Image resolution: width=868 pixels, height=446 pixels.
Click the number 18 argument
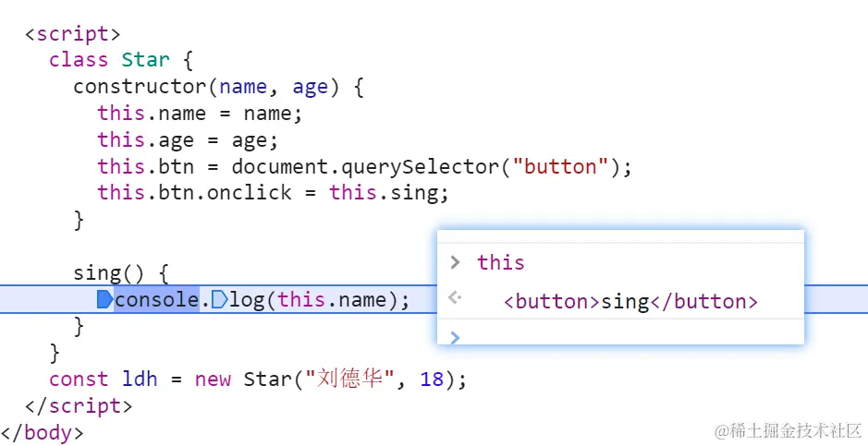pyautogui.click(x=432, y=380)
